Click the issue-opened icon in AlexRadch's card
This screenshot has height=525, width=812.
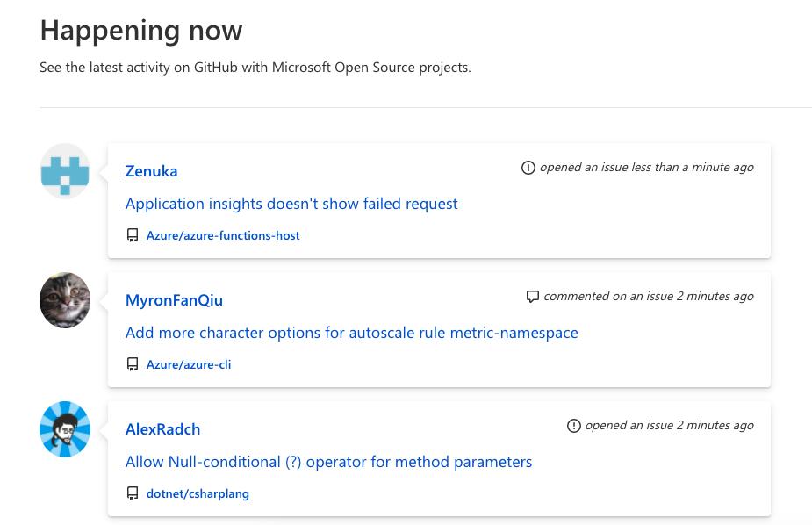coord(573,426)
